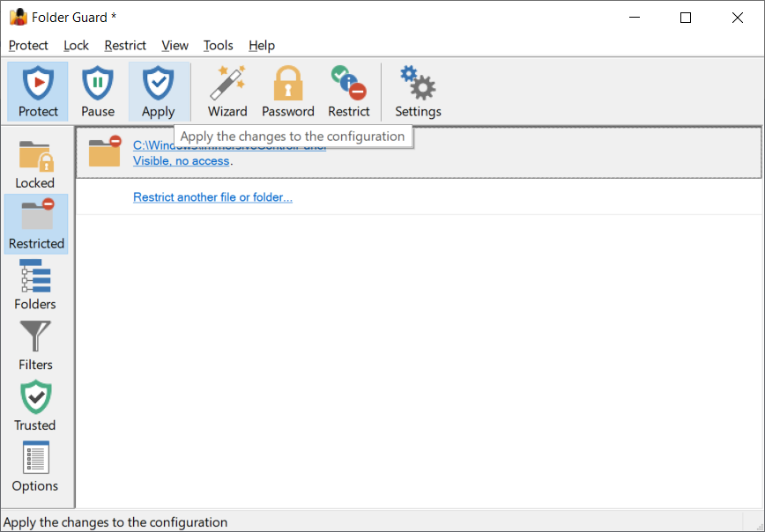Open the Options list view
Image resolution: width=765 pixels, height=532 pixels.
click(35, 466)
